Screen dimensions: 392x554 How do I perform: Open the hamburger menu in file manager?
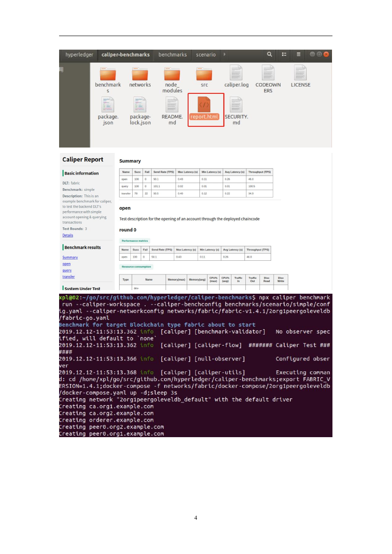click(x=299, y=54)
